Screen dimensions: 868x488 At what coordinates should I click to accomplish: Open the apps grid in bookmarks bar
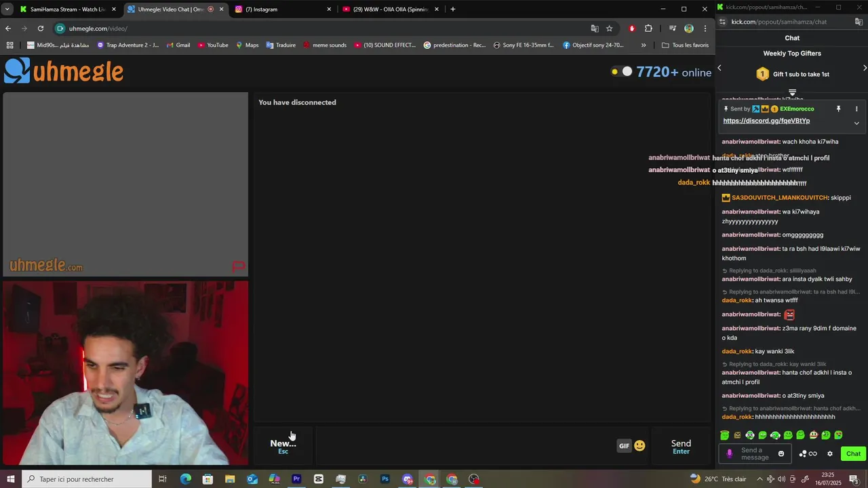[x=9, y=45]
